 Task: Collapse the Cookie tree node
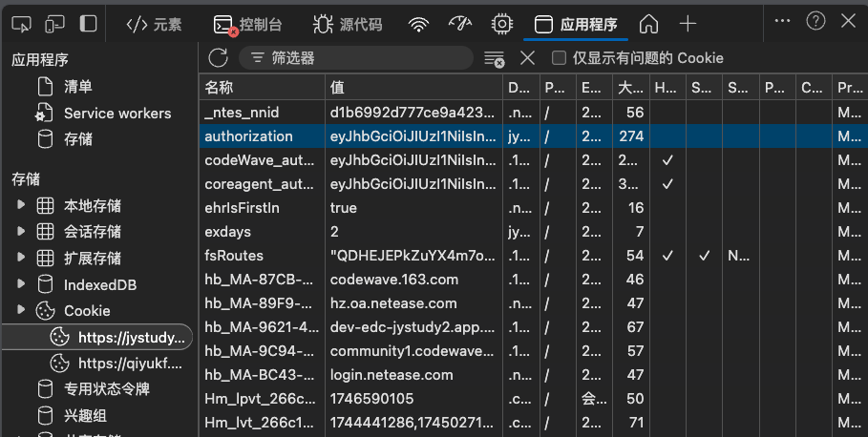(21, 310)
